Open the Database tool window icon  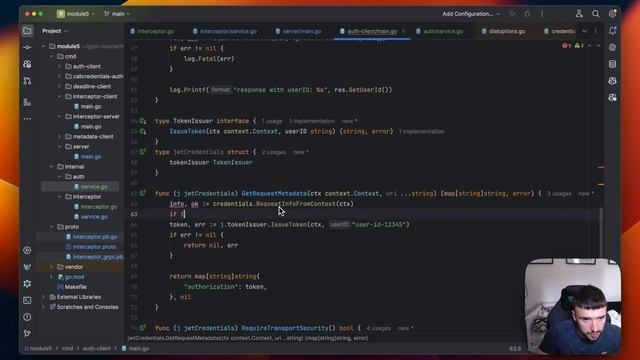612,64
